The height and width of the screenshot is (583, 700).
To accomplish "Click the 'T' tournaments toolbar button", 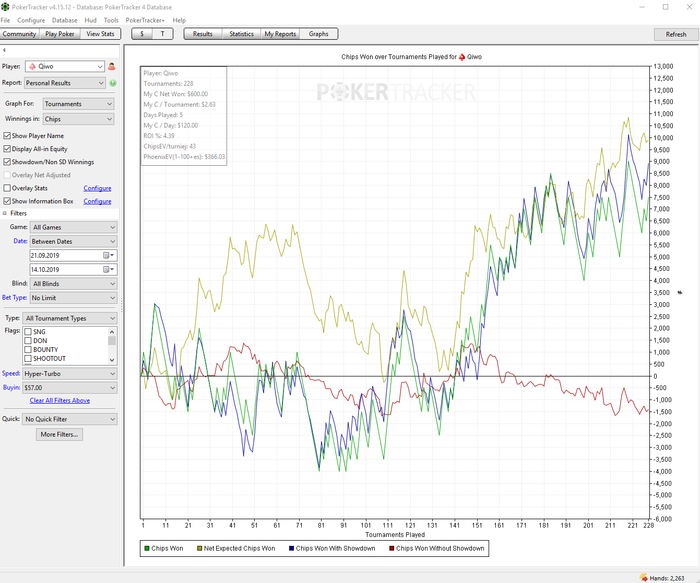I will tap(163, 34).
